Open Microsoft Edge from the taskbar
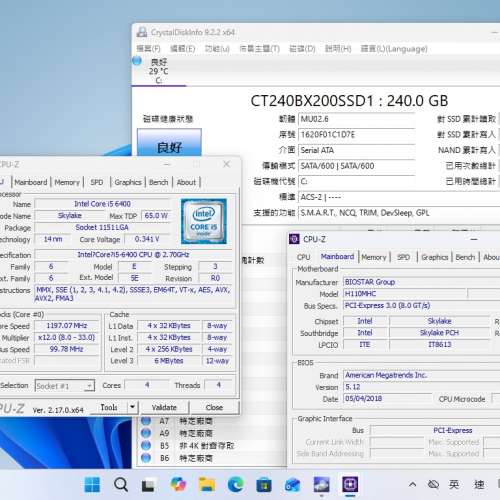Viewport: 500px width, 500px height. click(235, 484)
